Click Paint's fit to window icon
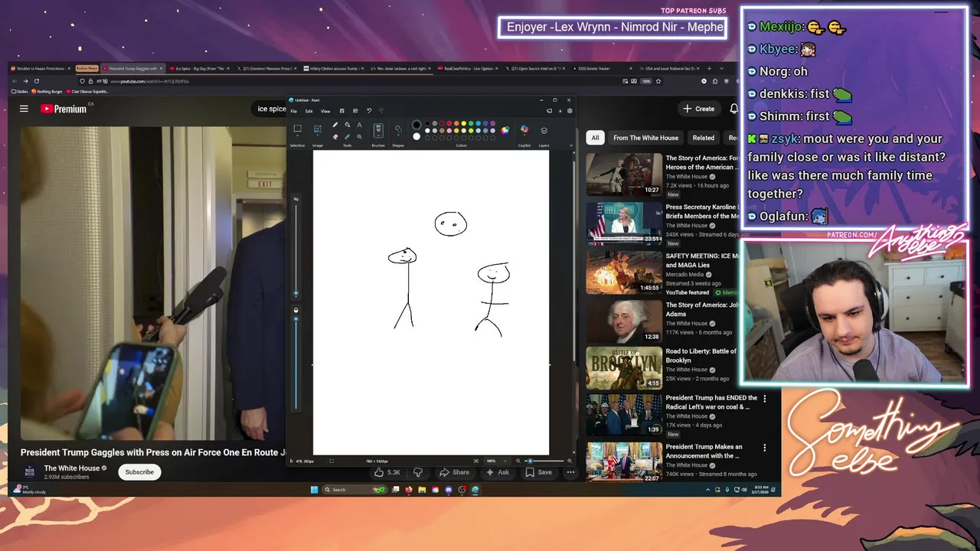 pos(476,461)
